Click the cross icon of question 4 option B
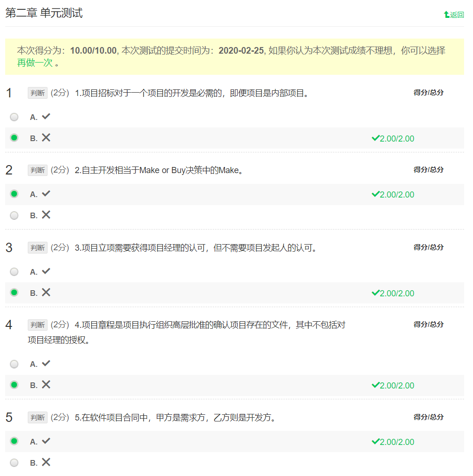Viewport: 473px width, 476px height. click(x=46, y=385)
